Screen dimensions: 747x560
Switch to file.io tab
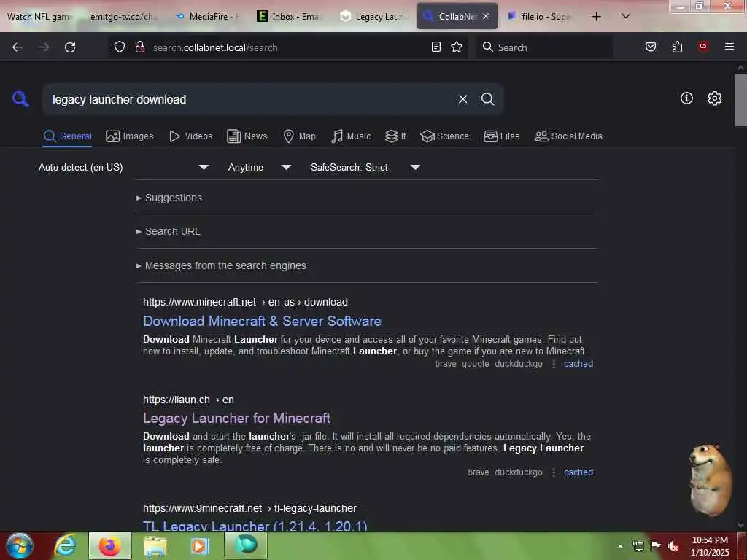pos(541,17)
